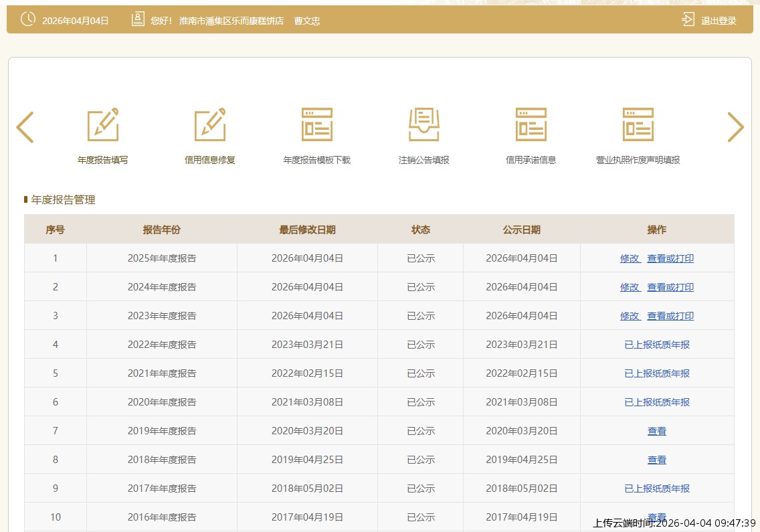Open the 信用承诺信息 icon

[x=531, y=124]
